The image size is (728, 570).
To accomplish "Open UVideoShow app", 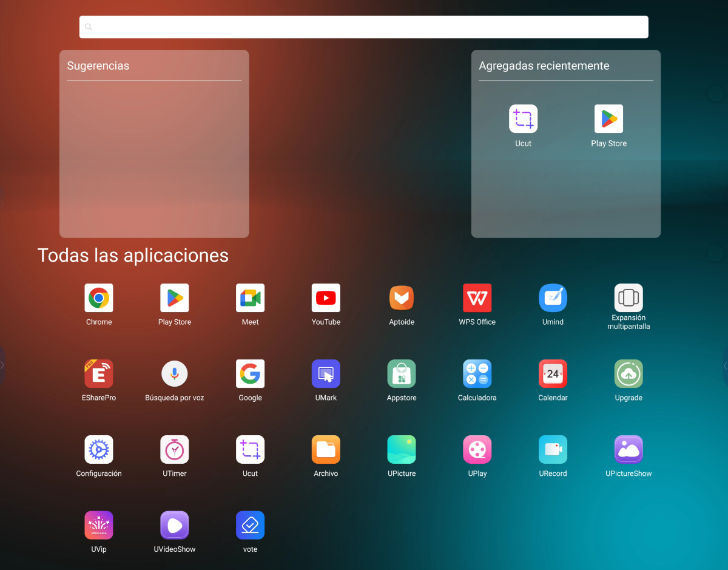I will tap(175, 526).
